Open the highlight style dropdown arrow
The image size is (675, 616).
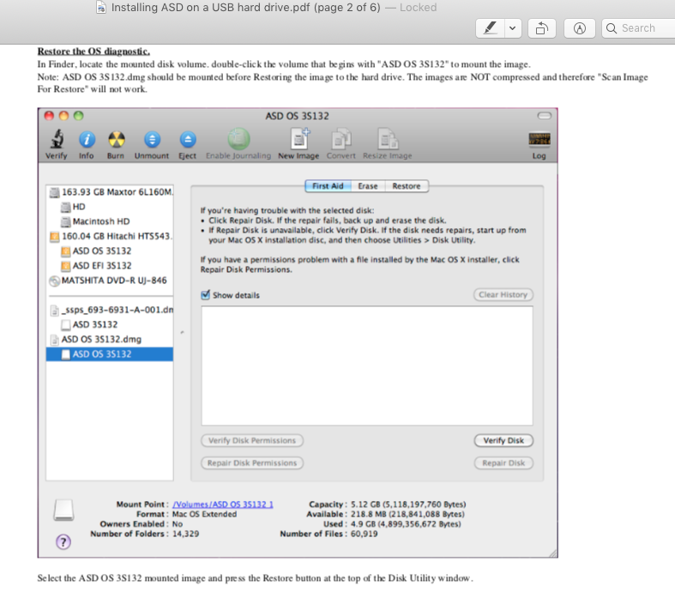coord(513,28)
